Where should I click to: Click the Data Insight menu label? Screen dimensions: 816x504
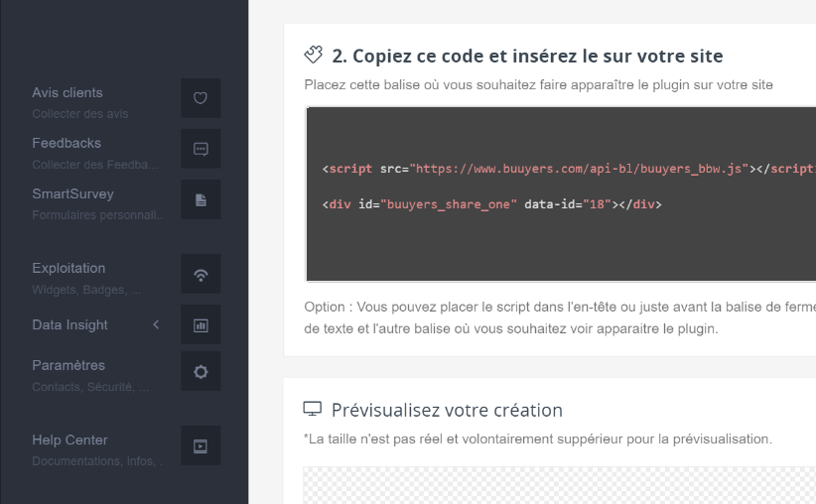69,324
